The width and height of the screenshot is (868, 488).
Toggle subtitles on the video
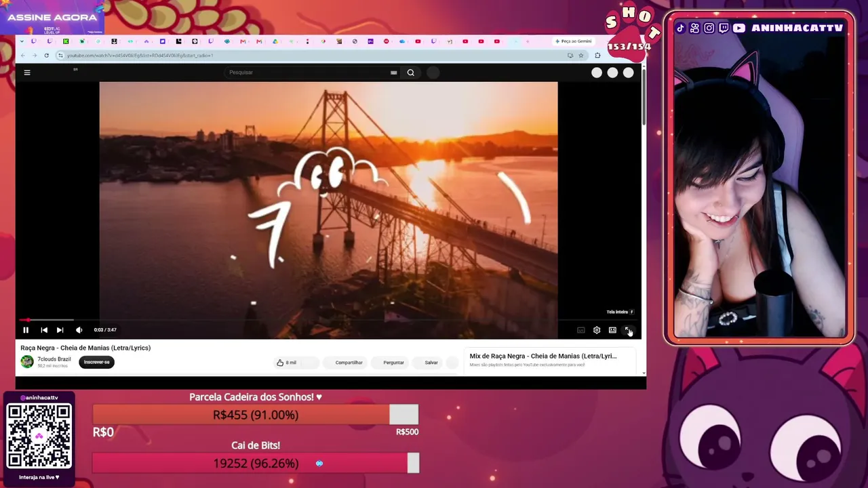[x=581, y=330]
